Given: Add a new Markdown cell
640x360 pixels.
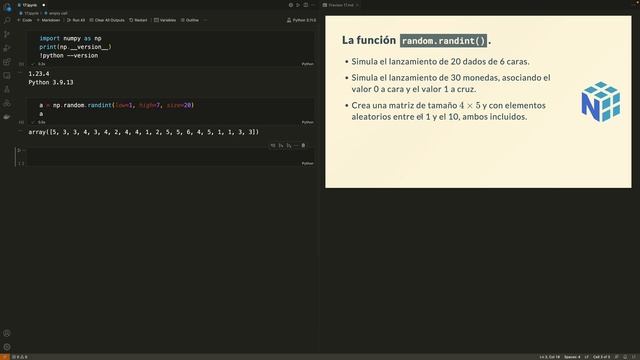Looking at the screenshot, I should click(x=48, y=20).
